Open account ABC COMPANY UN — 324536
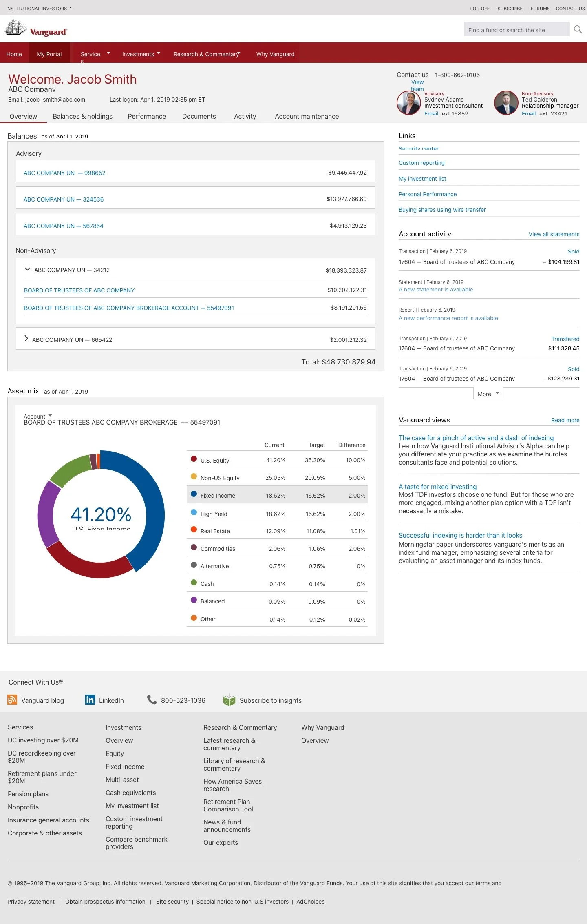Viewport: 587px width, 924px height. (x=64, y=199)
